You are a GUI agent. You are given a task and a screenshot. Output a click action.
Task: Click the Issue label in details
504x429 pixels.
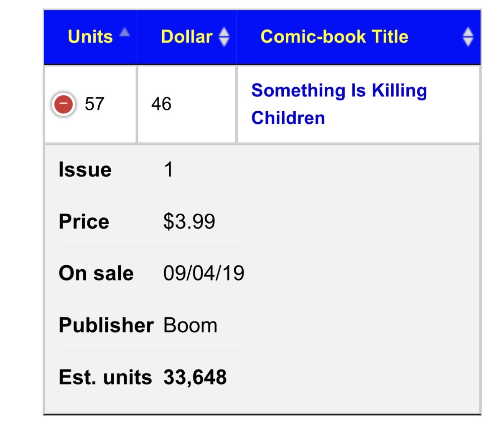coord(85,170)
